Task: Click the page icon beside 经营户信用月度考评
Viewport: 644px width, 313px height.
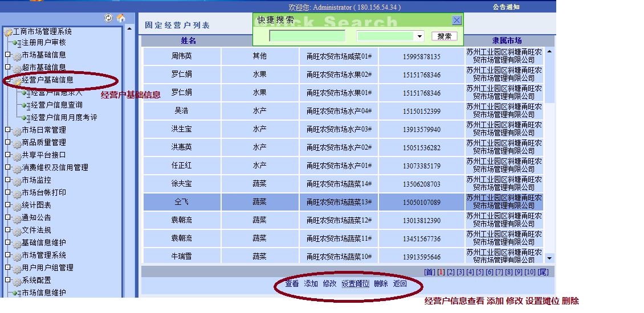Action: point(26,118)
